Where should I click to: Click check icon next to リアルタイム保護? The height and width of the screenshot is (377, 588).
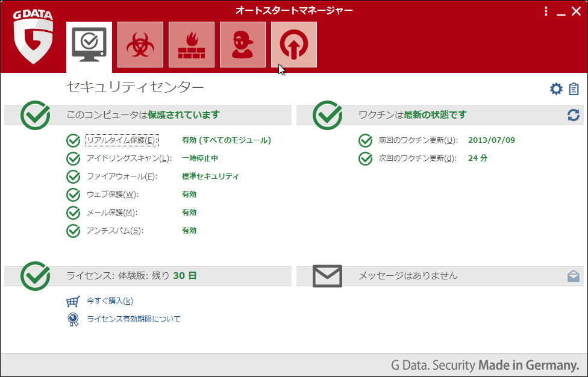[73, 140]
